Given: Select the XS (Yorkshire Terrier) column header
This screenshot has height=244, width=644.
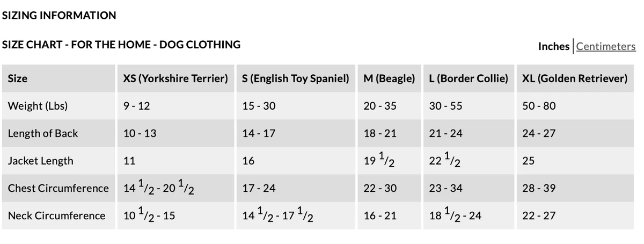Looking at the screenshot, I should tap(175, 78).
